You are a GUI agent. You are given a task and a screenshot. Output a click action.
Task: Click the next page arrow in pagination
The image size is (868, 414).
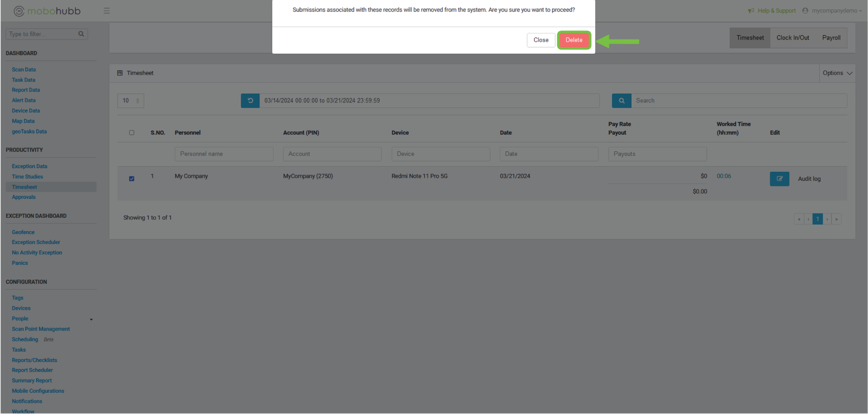827,219
